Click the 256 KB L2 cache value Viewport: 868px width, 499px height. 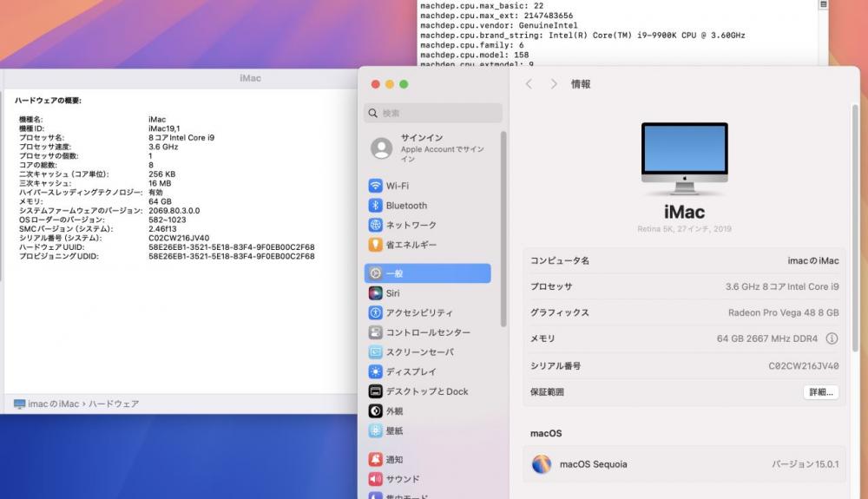click(x=161, y=174)
